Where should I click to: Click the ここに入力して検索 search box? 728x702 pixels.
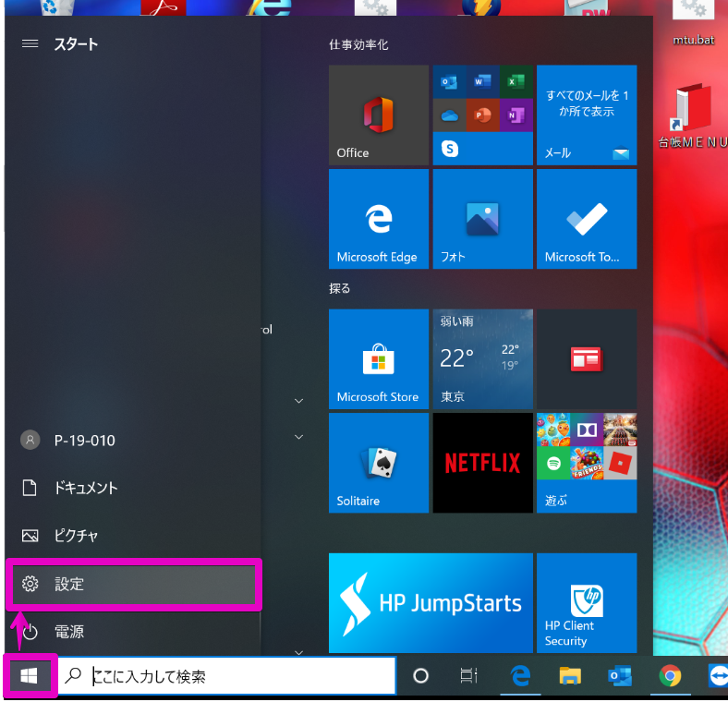click(x=226, y=676)
